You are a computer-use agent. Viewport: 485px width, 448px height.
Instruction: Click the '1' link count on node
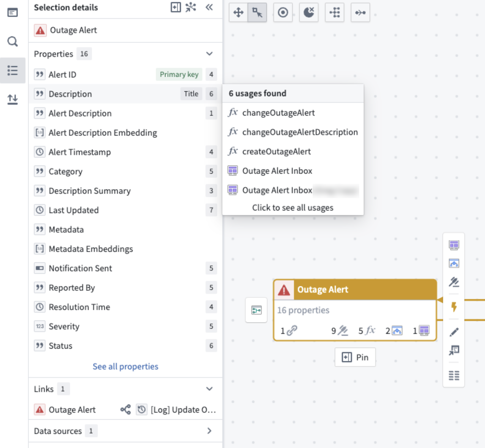point(289,331)
